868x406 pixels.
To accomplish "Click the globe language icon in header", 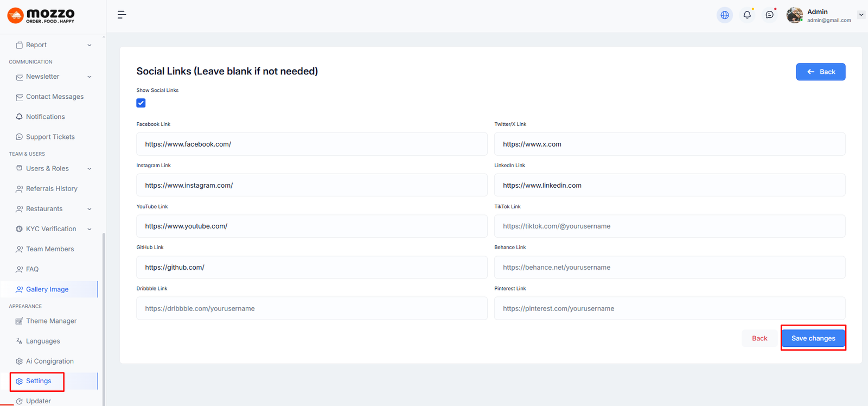I will tap(724, 15).
